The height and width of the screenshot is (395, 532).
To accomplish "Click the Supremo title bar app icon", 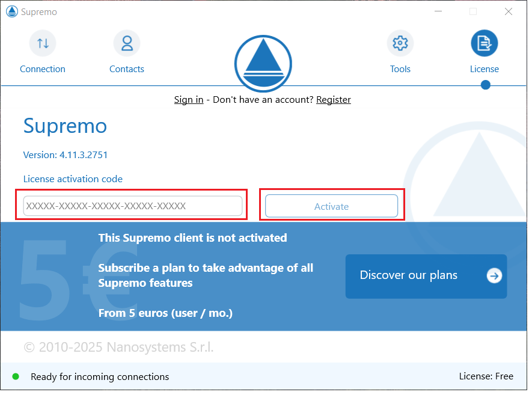I will click(12, 11).
